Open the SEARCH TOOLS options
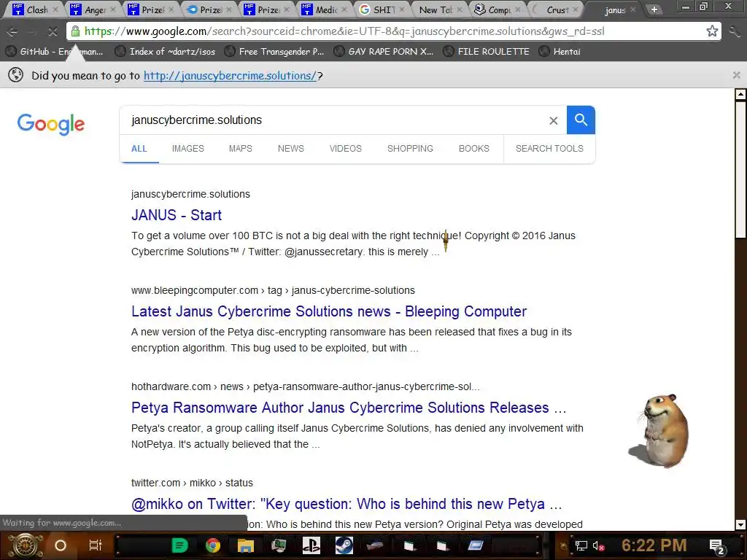The height and width of the screenshot is (560, 747). click(x=549, y=149)
